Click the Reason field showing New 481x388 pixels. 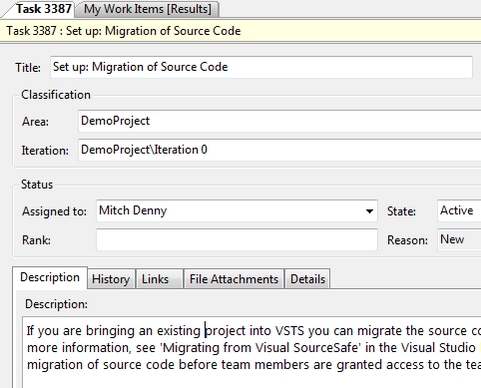point(459,240)
